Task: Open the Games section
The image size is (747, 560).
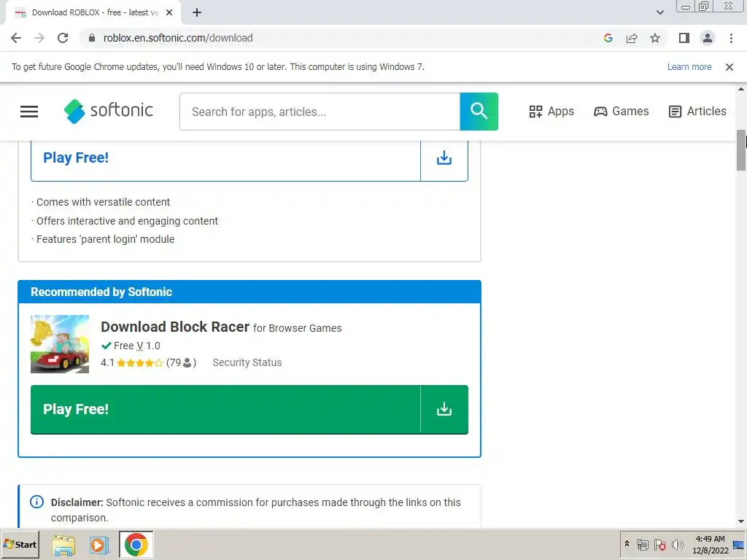Action: tap(622, 112)
